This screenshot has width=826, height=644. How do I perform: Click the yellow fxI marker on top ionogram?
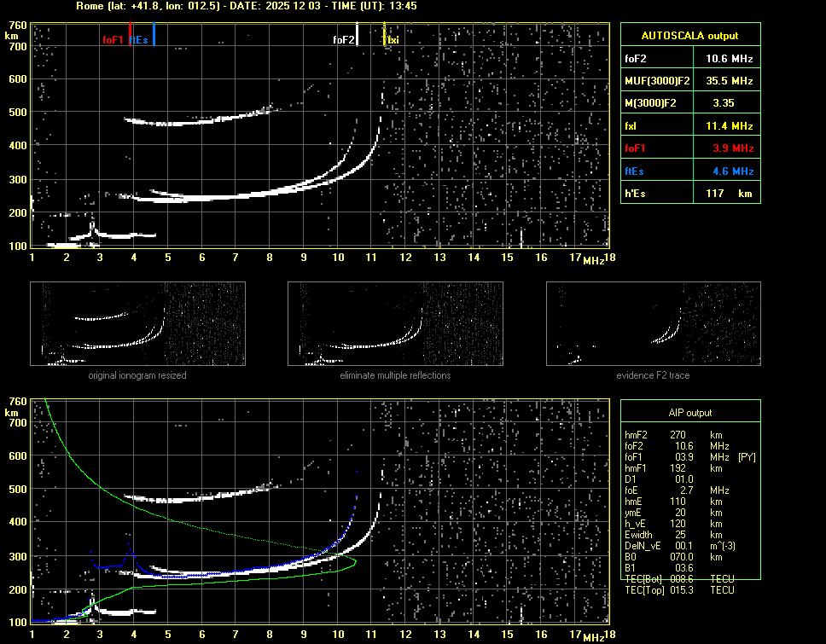pyautogui.click(x=384, y=36)
